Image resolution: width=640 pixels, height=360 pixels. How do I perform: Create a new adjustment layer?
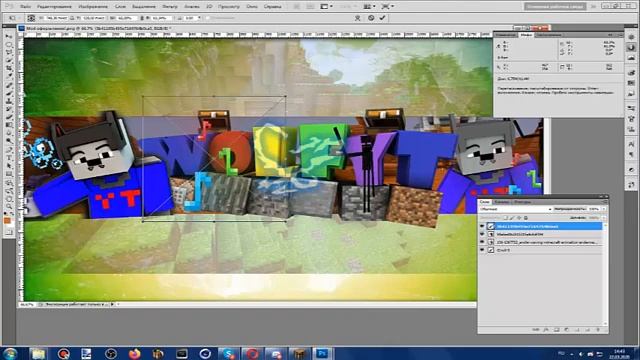(x=567, y=329)
